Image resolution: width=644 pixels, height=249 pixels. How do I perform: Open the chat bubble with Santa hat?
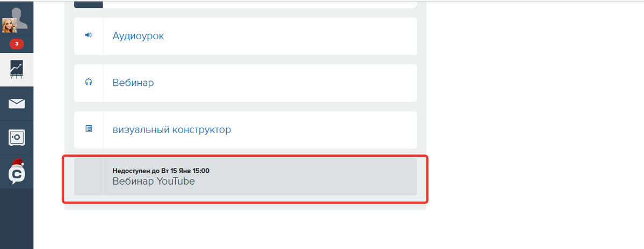(17, 172)
